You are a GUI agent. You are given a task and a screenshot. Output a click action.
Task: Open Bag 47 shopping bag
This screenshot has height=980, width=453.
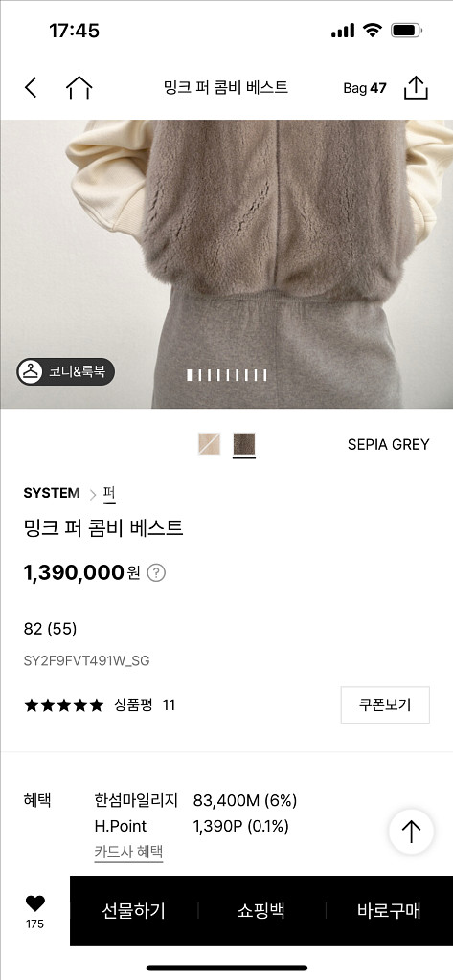pos(365,88)
